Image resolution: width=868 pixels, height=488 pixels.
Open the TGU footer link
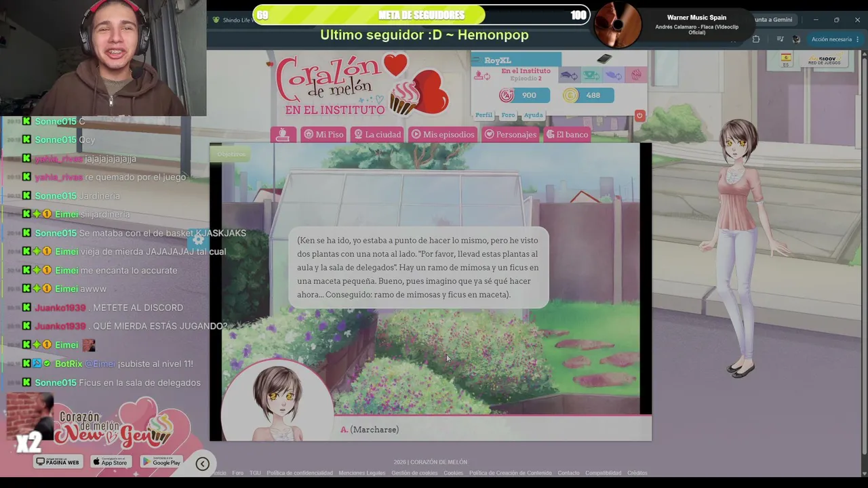click(x=255, y=473)
